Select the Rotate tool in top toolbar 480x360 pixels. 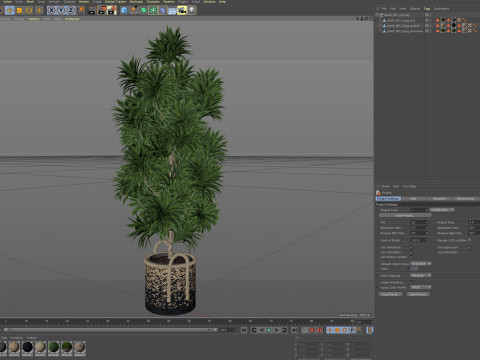click(x=29, y=10)
